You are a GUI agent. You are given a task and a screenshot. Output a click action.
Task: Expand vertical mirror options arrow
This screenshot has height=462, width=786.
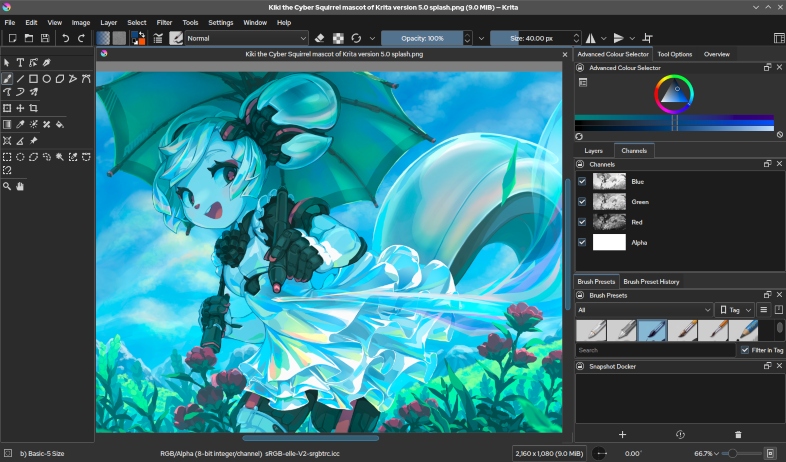(632, 38)
